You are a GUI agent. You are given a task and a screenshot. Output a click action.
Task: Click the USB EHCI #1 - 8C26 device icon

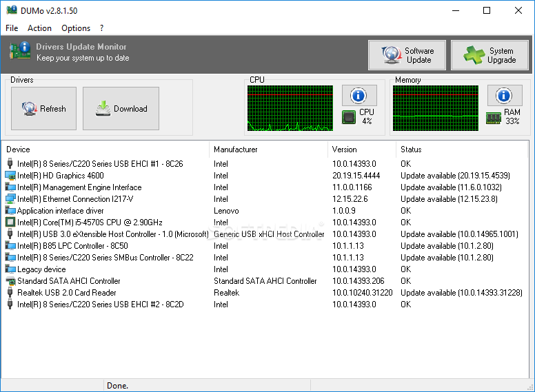10,163
